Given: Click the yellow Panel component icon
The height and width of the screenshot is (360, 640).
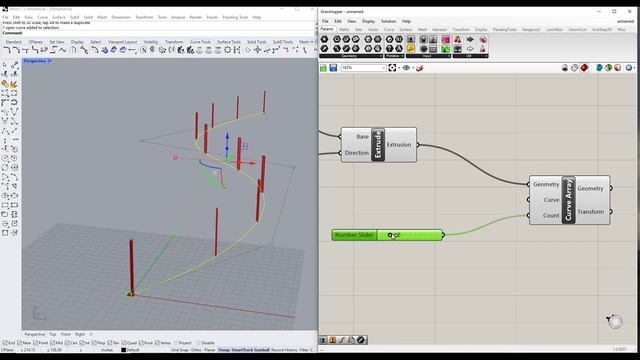Looking at the screenshot, I should 411,49.
